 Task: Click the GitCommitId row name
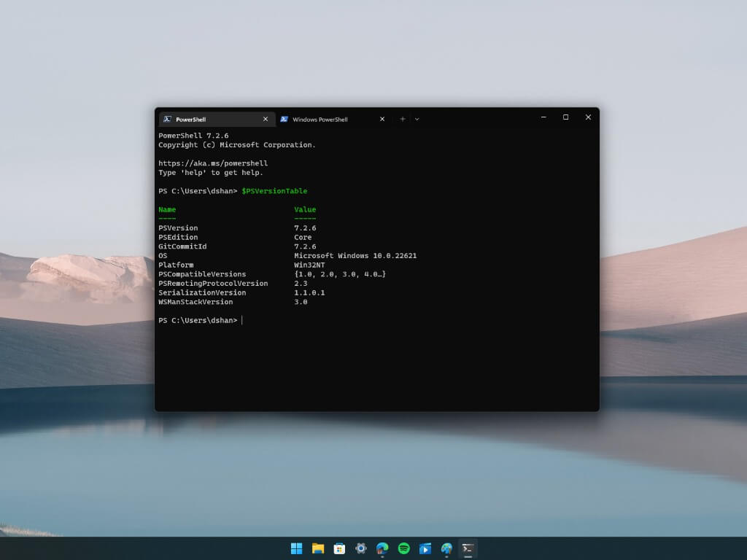tap(182, 246)
